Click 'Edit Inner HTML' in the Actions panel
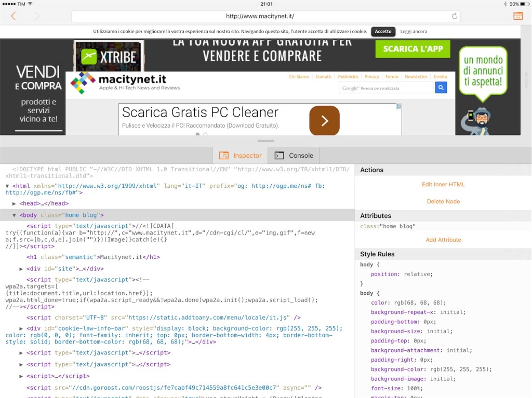 pyautogui.click(x=443, y=184)
